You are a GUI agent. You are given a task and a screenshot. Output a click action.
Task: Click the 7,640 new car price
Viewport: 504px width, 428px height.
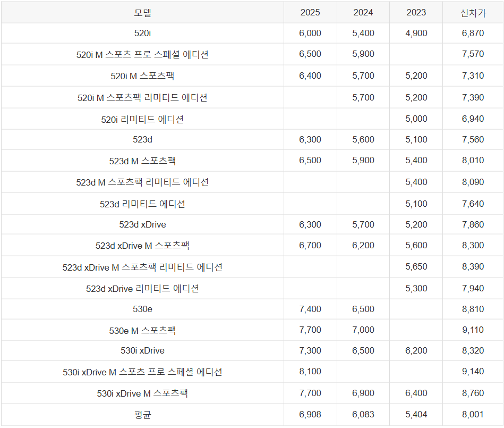tap(473, 204)
